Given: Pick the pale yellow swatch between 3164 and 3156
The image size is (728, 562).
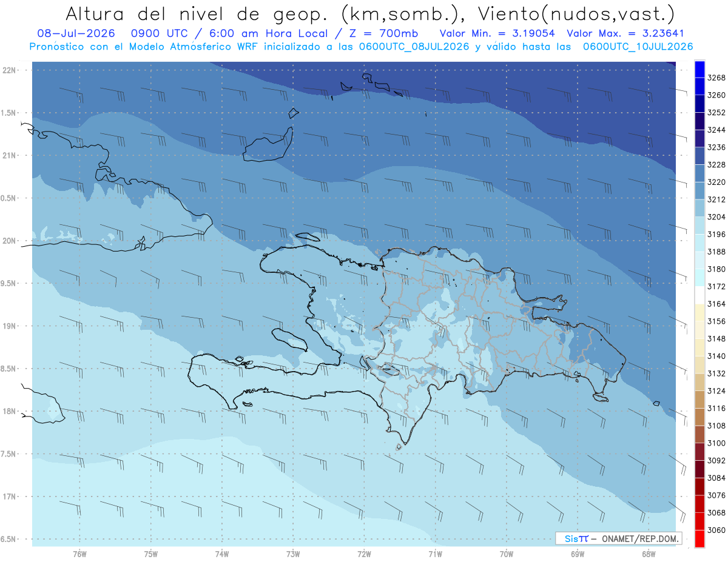Looking at the screenshot, I should (699, 313).
